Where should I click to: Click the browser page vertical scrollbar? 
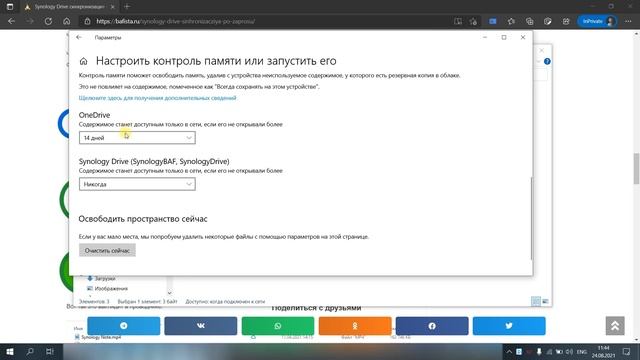(636, 169)
